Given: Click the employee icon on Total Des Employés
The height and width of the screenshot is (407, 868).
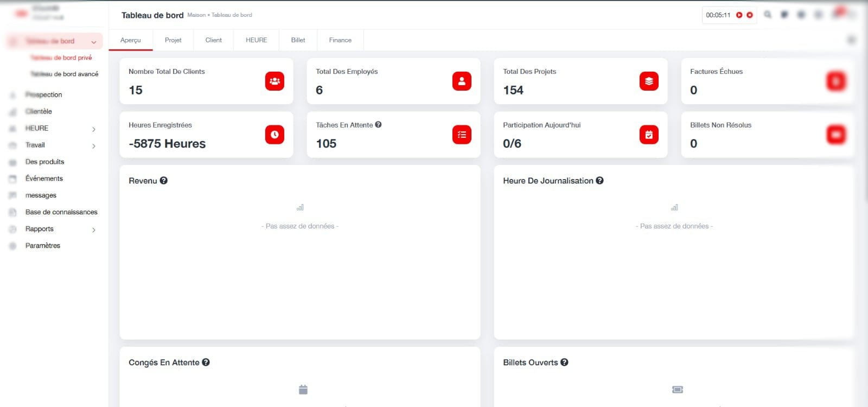Looking at the screenshot, I should click(x=462, y=81).
